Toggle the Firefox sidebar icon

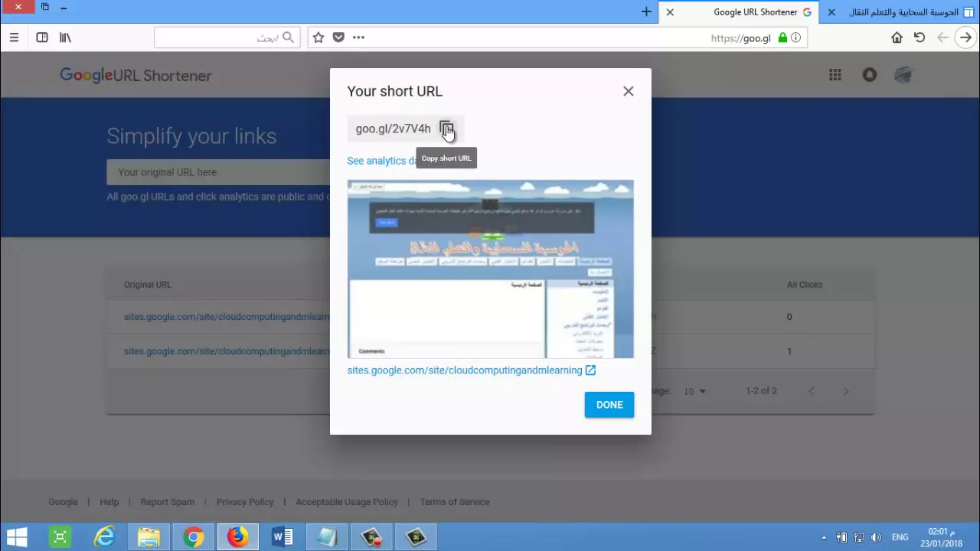click(x=42, y=37)
